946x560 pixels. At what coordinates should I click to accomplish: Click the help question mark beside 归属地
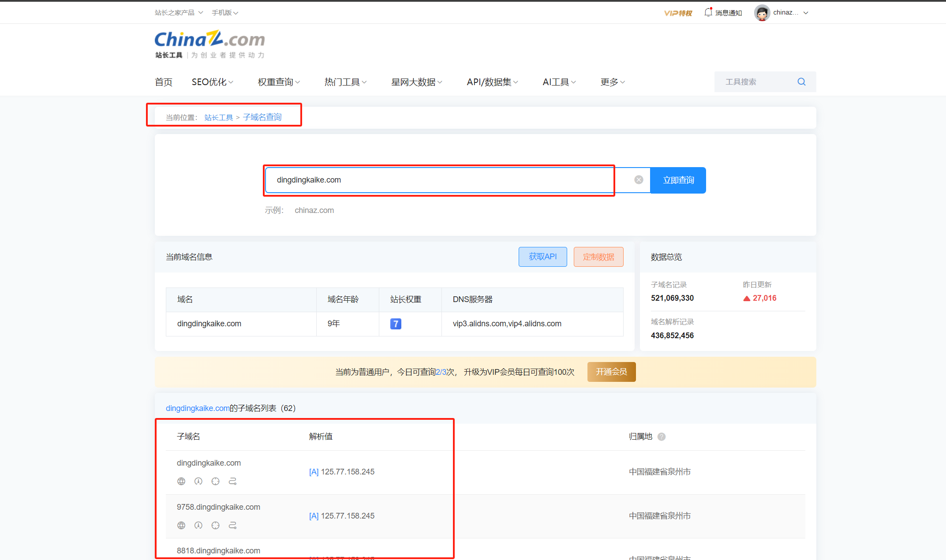[x=662, y=437]
